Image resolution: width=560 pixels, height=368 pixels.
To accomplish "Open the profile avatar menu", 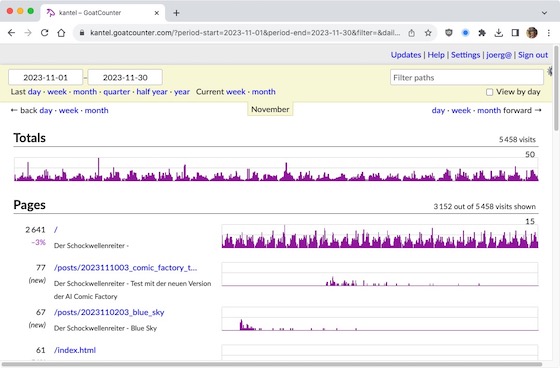I will 532,33.
